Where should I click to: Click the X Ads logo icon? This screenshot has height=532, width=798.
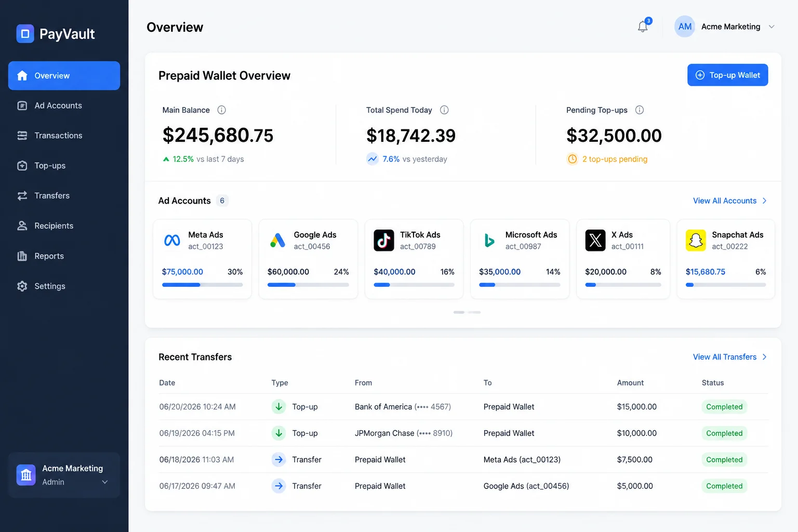coord(595,241)
